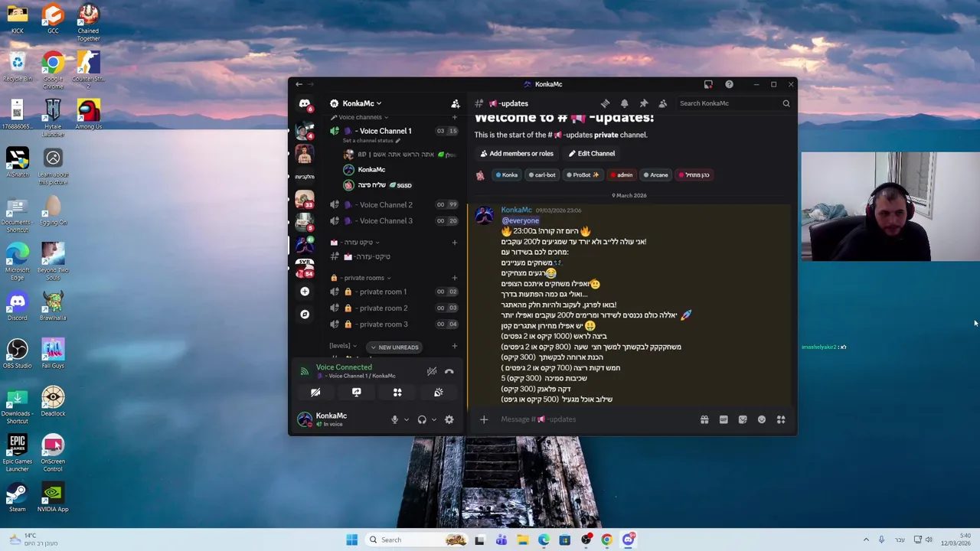Show pinned messages pin icon

click(643, 103)
